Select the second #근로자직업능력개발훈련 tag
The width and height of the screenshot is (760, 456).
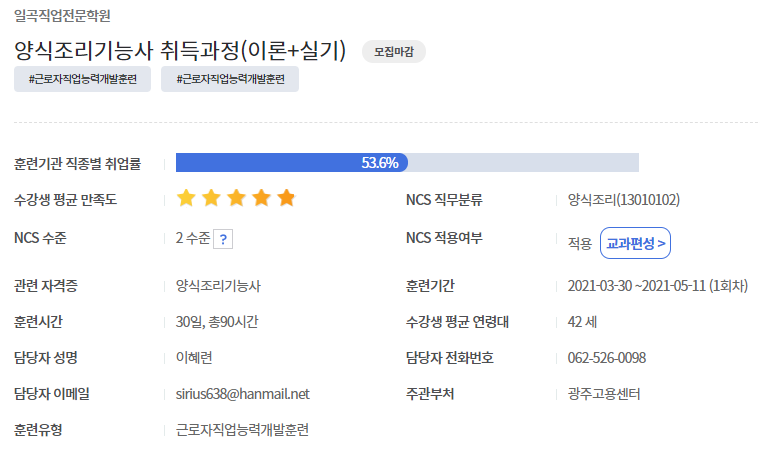pyautogui.click(x=230, y=79)
